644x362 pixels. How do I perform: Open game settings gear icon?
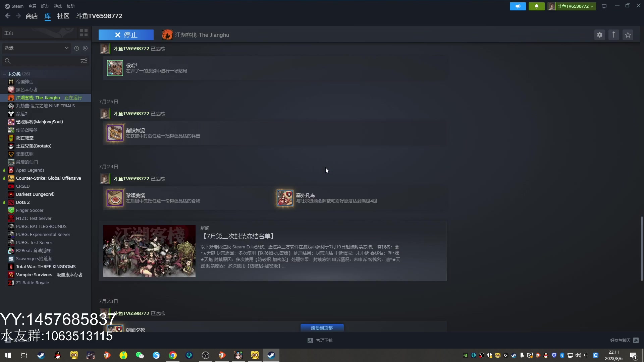pos(600,35)
